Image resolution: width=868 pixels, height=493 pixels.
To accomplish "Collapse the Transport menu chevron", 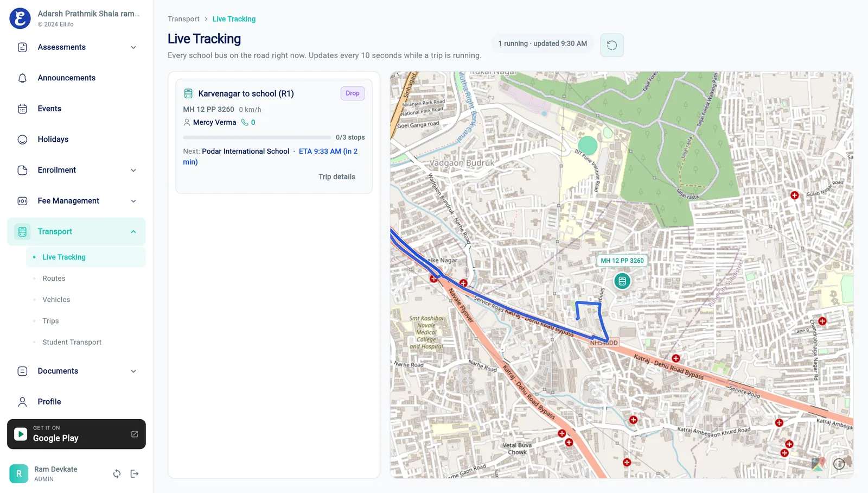I will (x=133, y=232).
